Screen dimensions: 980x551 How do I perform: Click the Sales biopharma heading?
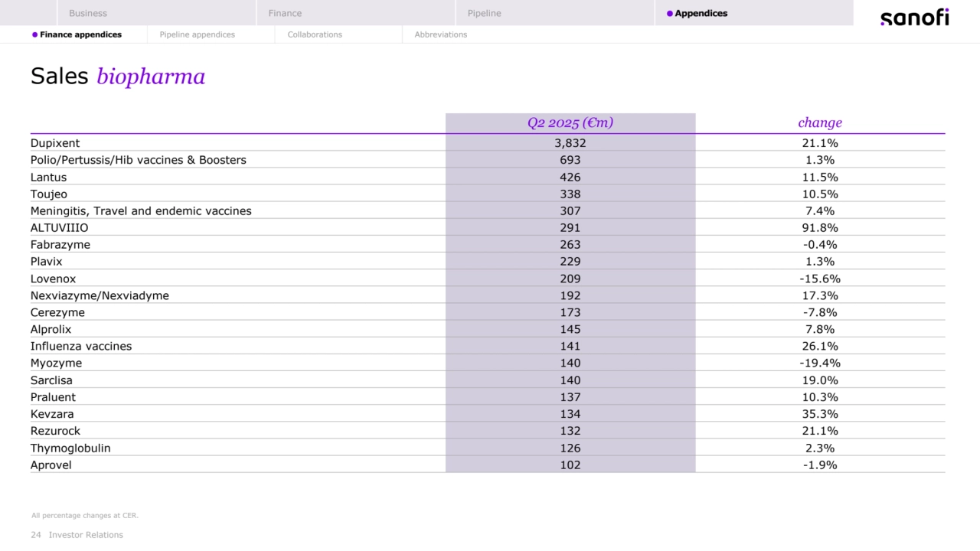(118, 77)
